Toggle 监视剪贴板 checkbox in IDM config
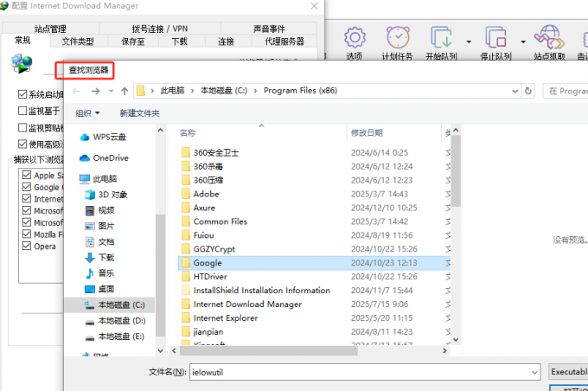 22,127
